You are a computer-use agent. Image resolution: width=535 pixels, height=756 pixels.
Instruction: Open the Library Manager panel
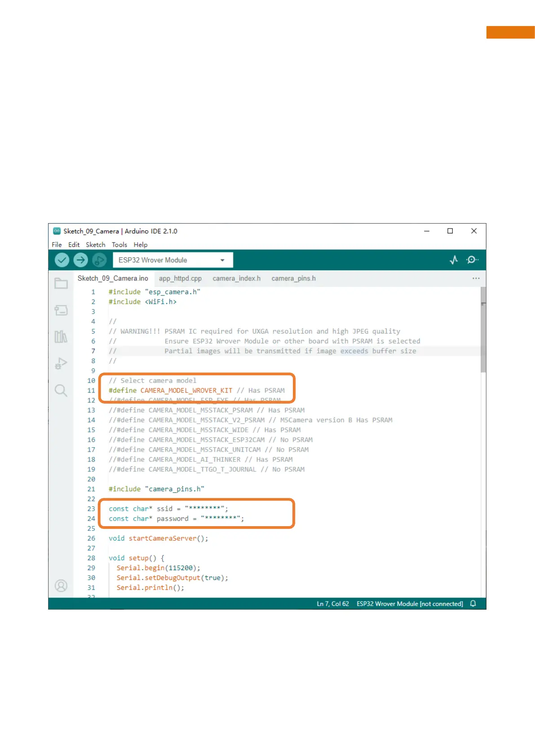tap(61, 337)
